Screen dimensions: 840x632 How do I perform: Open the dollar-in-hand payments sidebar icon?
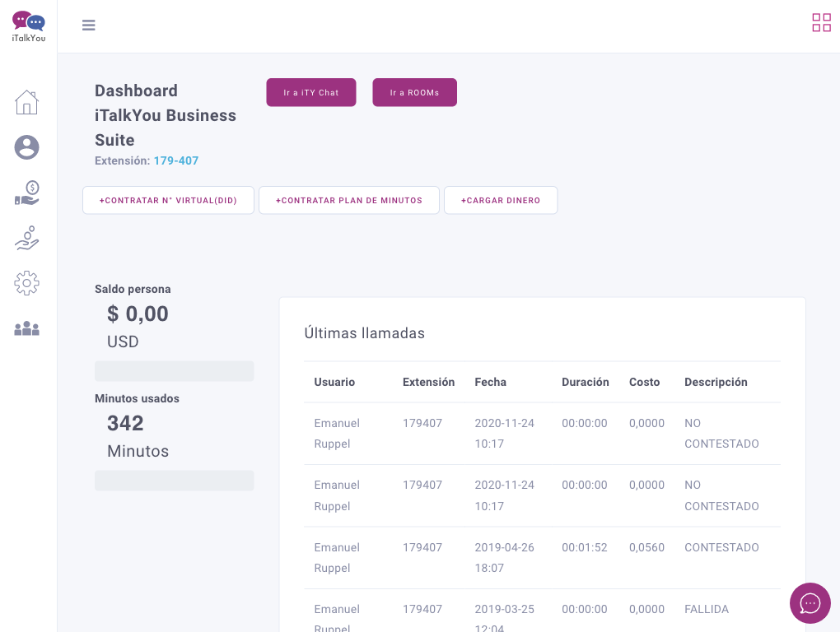tap(27, 193)
